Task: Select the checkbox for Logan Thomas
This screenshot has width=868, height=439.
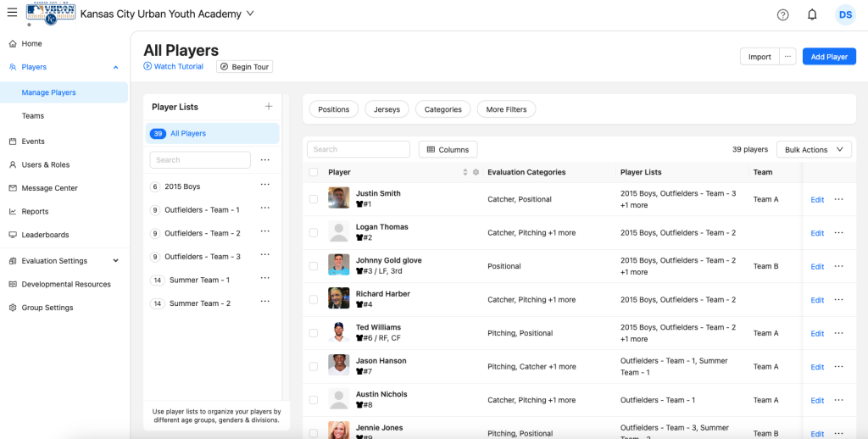Action: pyautogui.click(x=314, y=232)
